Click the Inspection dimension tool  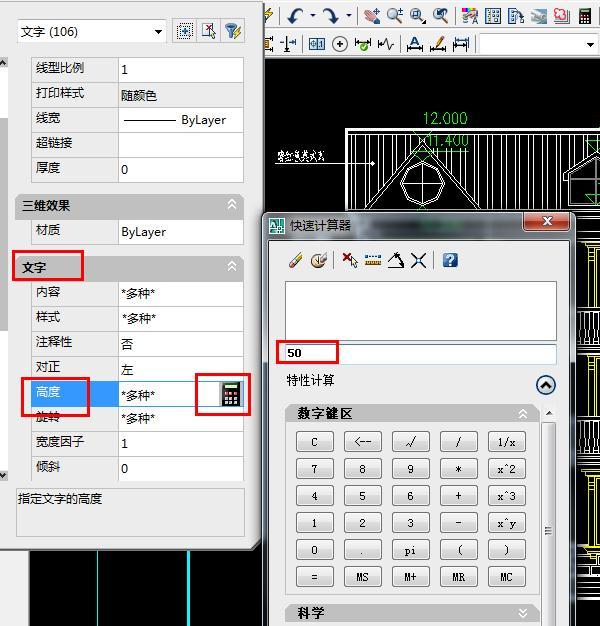click(362, 44)
